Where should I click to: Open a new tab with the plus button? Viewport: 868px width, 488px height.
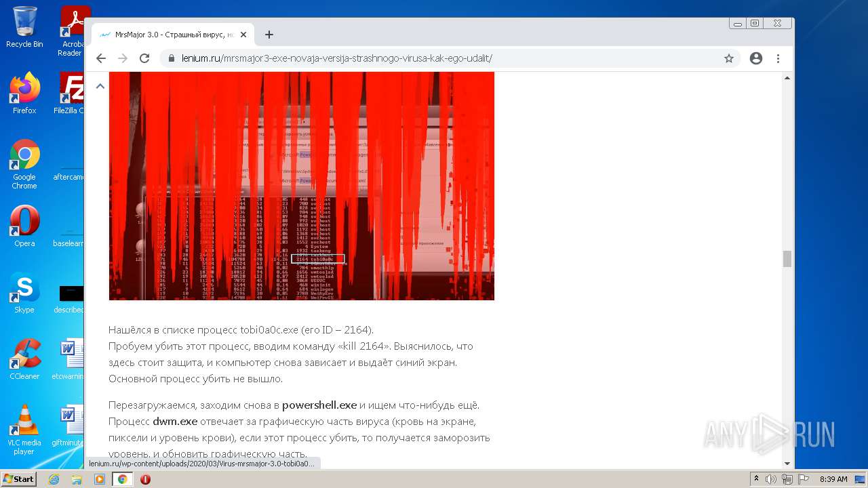point(269,35)
